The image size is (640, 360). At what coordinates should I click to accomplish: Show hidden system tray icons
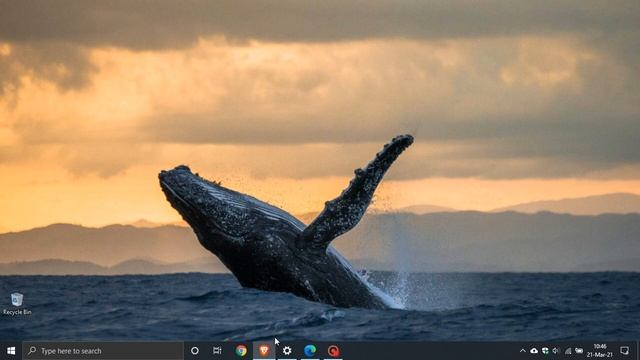(x=522, y=351)
